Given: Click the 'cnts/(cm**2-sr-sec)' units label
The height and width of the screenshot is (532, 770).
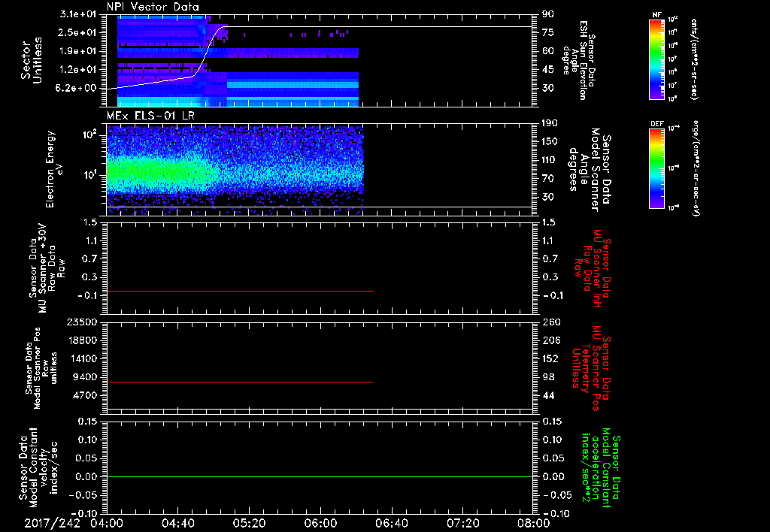Looking at the screenshot, I should [694, 59].
